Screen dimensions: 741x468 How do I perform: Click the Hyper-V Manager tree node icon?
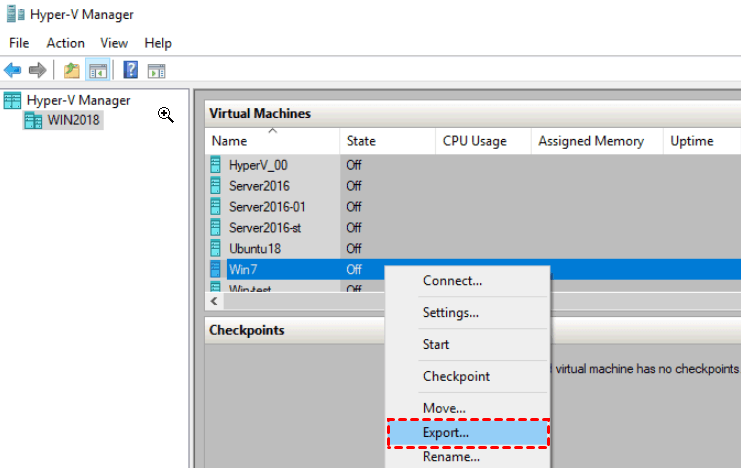[12, 100]
